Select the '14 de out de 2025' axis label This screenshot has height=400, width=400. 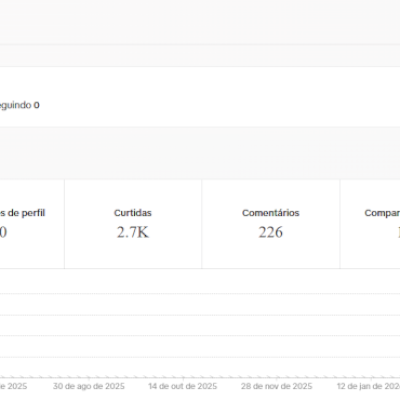183,386
